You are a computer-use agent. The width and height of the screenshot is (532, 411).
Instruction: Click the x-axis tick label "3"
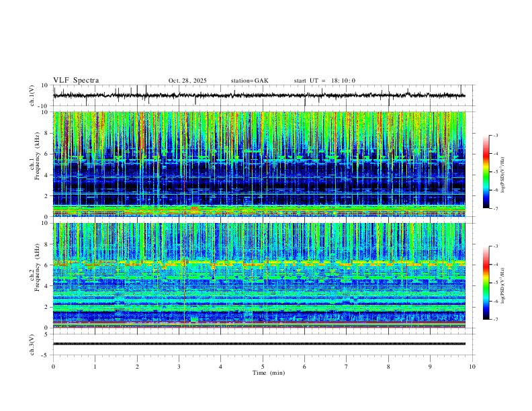click(x=179, y=367)
